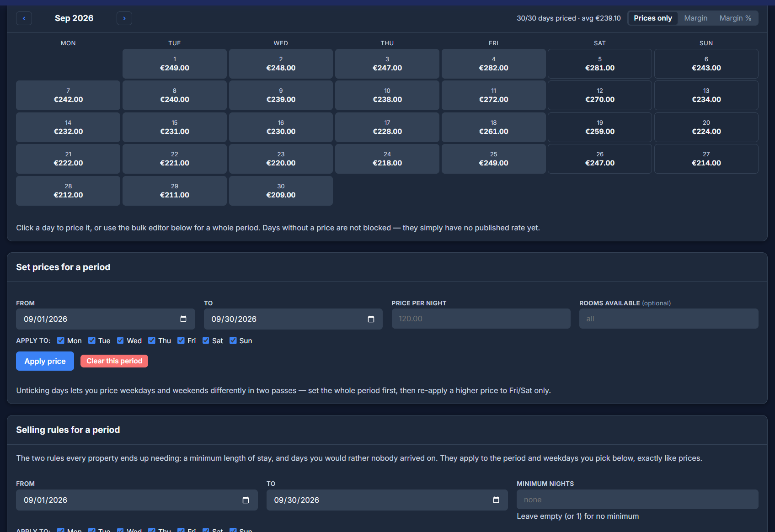Viewport: 775px width, 532px height.
Task: Select Sep 25 priced €249.00
Action: pyautogui.click(x=493, y=159)
